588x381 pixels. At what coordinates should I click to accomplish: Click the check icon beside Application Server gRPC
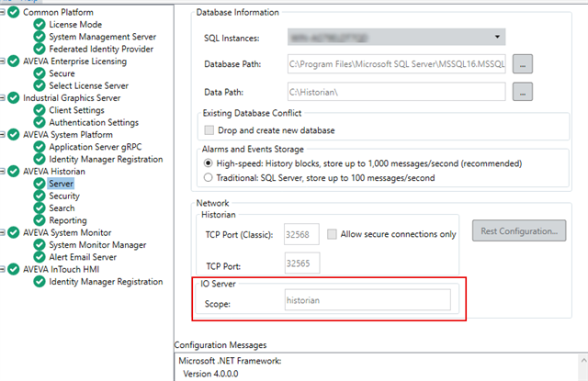click(40, 147)
